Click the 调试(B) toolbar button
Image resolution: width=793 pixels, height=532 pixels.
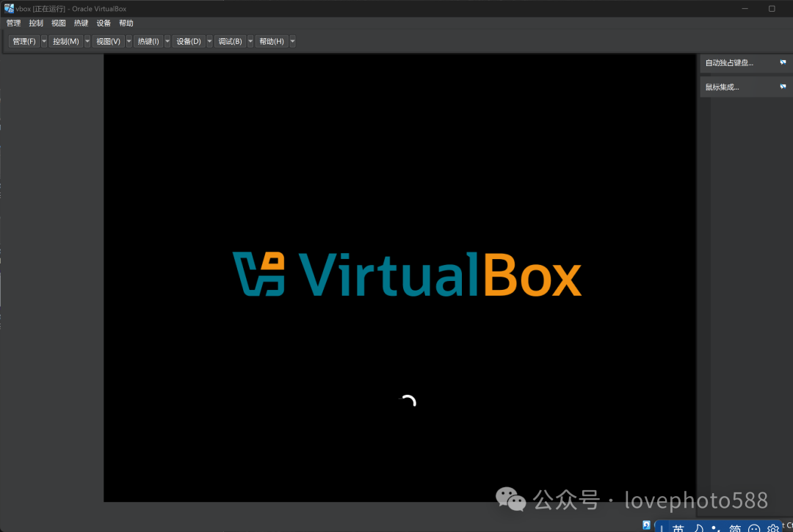coord(230,41)
